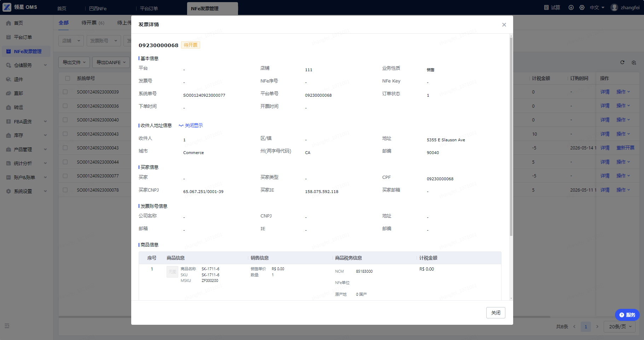The width and height of the screenshot is (644, 340).
Task: Select the NFe发票管理 top tab
Action: pos(212,8)
